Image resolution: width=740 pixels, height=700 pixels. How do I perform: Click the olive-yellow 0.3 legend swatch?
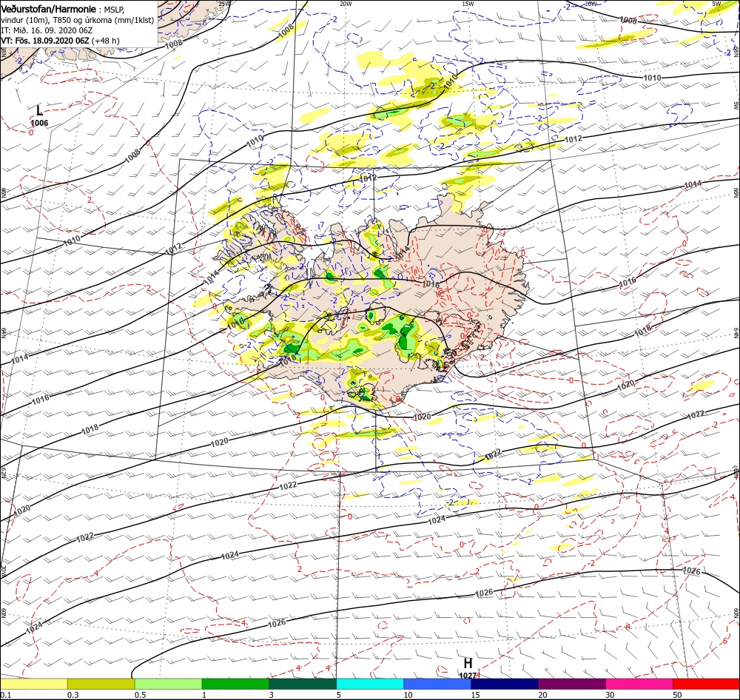click(101, 684)
